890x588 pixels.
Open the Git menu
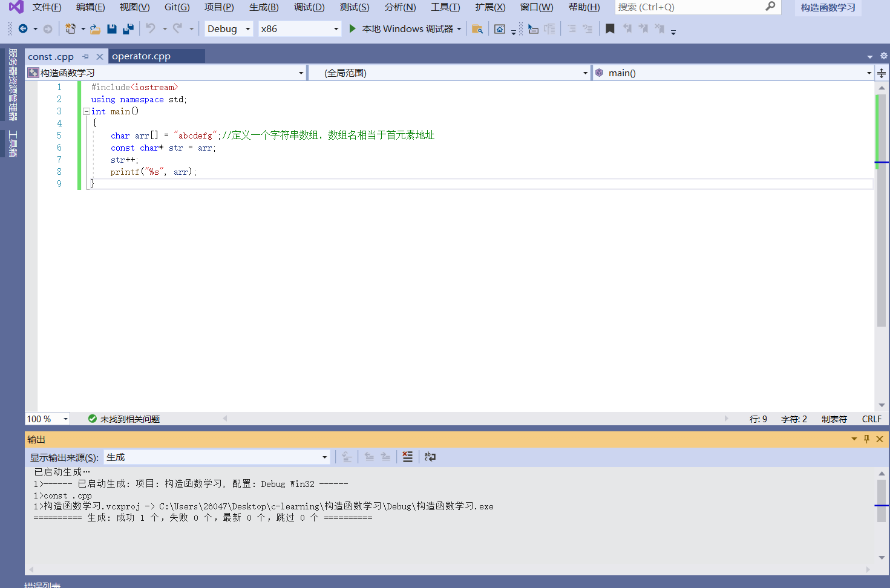click(x=176, y=7)
